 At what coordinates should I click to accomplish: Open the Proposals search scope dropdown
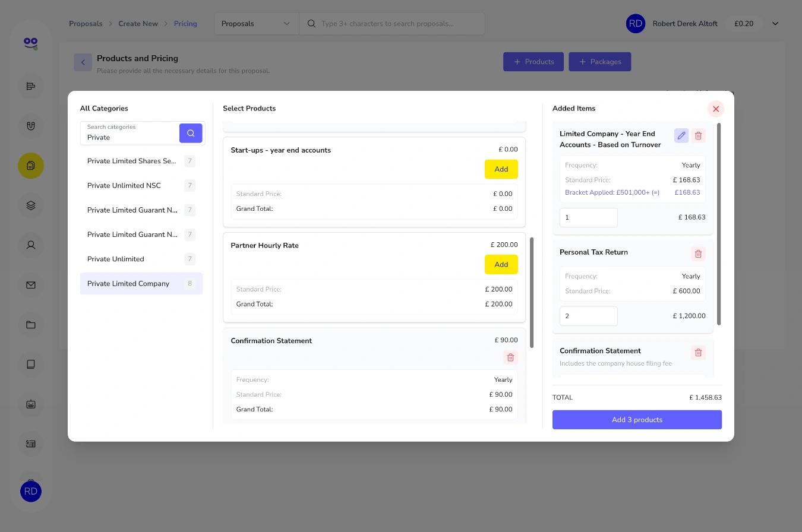click(257, 24)
